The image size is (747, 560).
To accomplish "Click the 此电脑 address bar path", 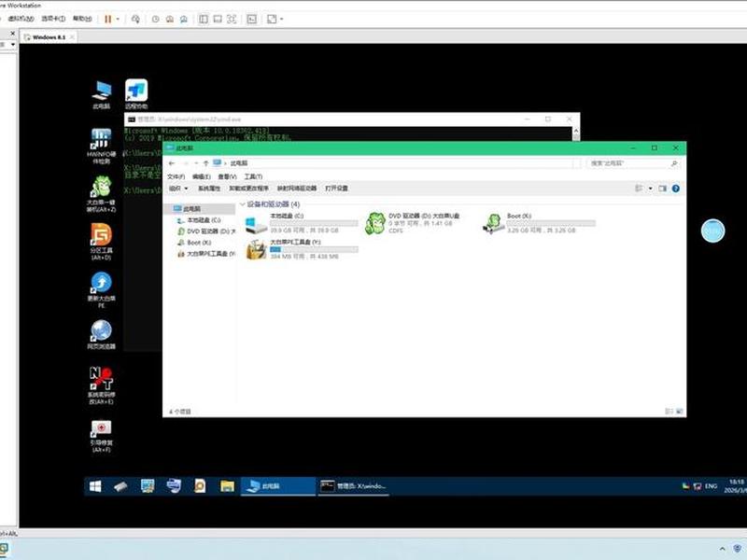I will [x=239, y=163].
